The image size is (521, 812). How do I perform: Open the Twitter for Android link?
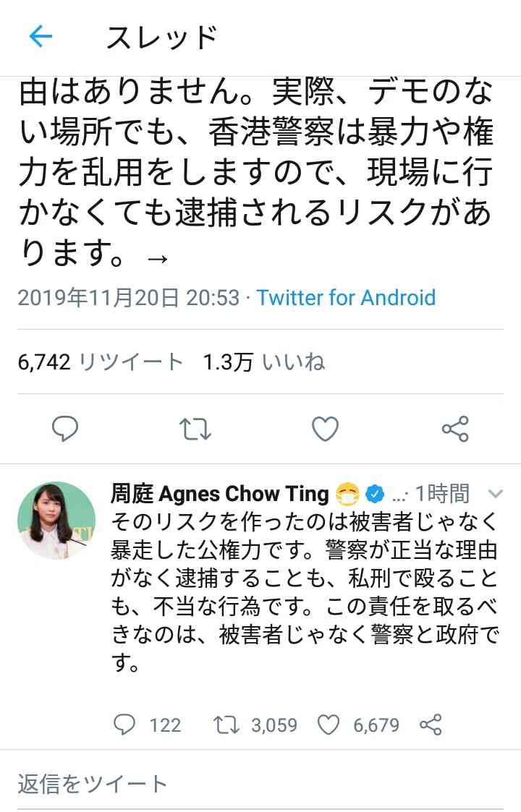347,298
